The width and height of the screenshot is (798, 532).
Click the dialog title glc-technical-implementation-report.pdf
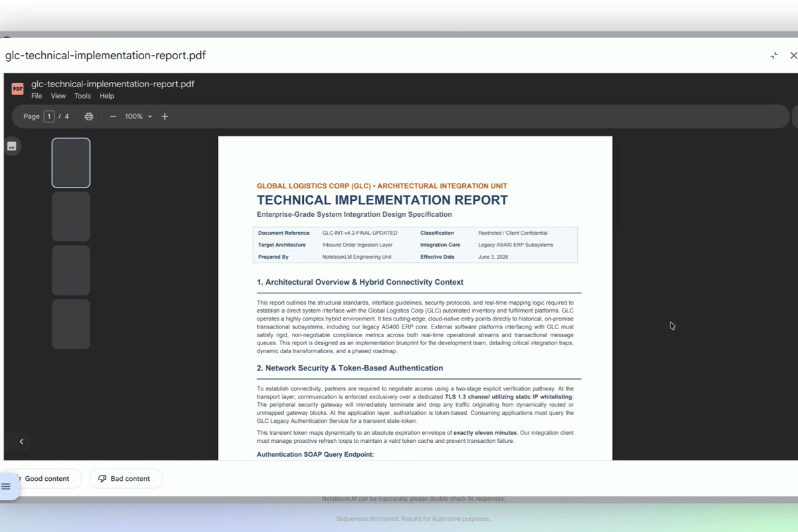coord(106,56)
